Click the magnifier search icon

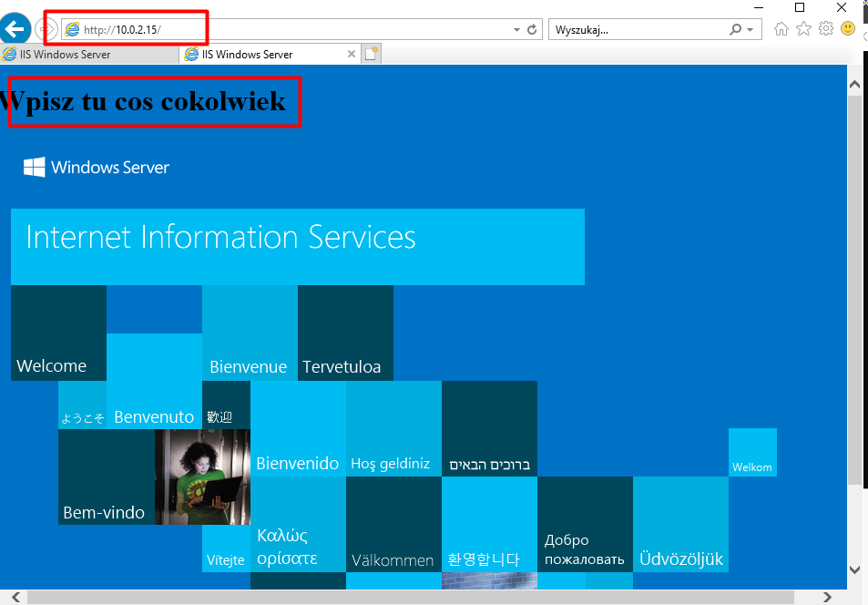point(736,30)
